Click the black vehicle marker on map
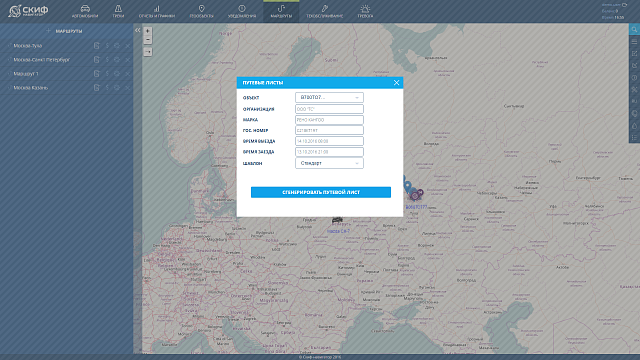 click(x=337, y=220)
